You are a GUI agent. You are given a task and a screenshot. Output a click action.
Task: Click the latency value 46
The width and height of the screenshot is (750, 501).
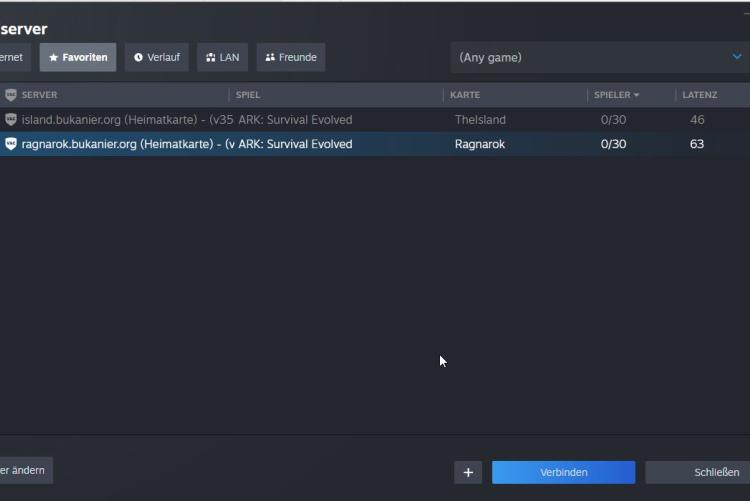[697, 120]
